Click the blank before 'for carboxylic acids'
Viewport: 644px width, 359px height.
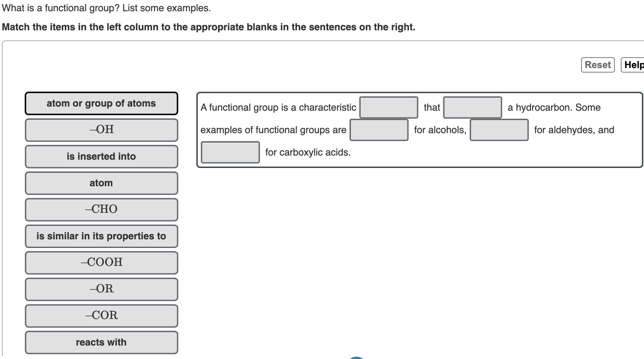pyautogui.click(x=230, y=152)
